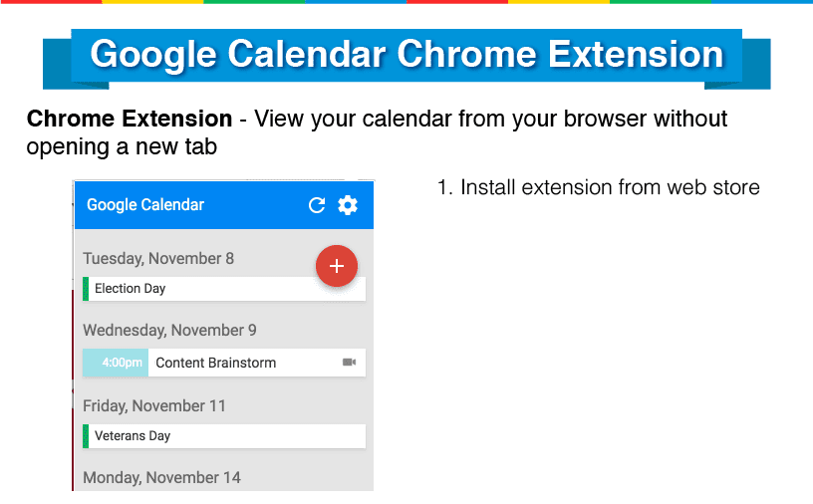This screenshot has height=504, width=813.
Task: Click the Google Calendar title text
Action: 145,205
